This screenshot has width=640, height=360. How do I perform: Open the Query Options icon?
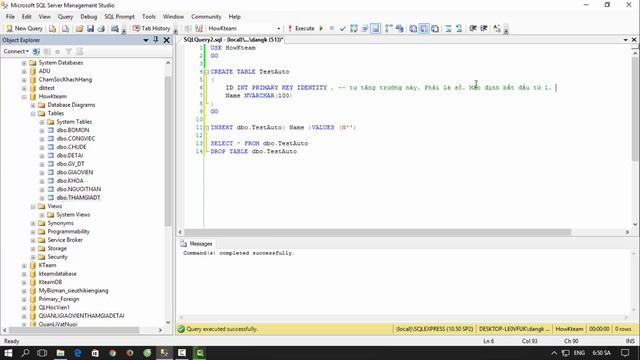tap(364, 28)
